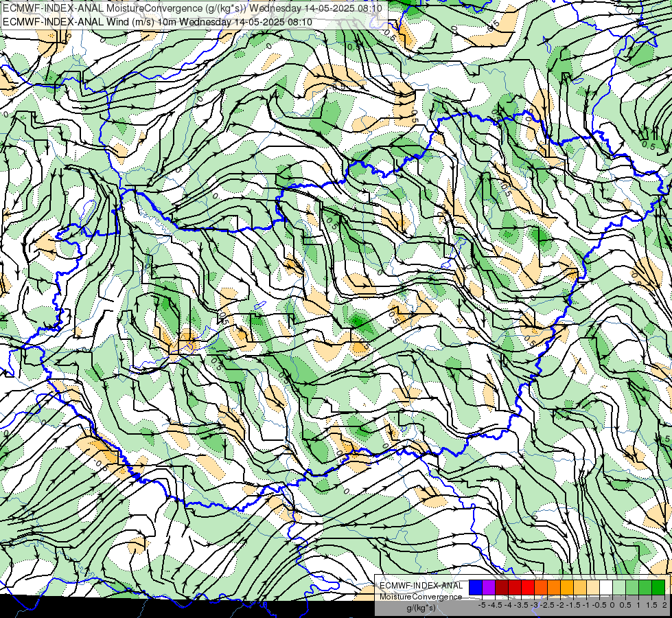Viewport: 672px width, 618px height.
Task: Click the 2 legend tick value
Action: [x=664, y=605]
